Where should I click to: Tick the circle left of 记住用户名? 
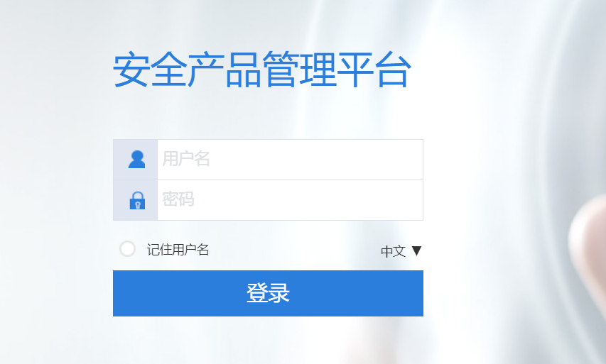click(x=128, y=249)
